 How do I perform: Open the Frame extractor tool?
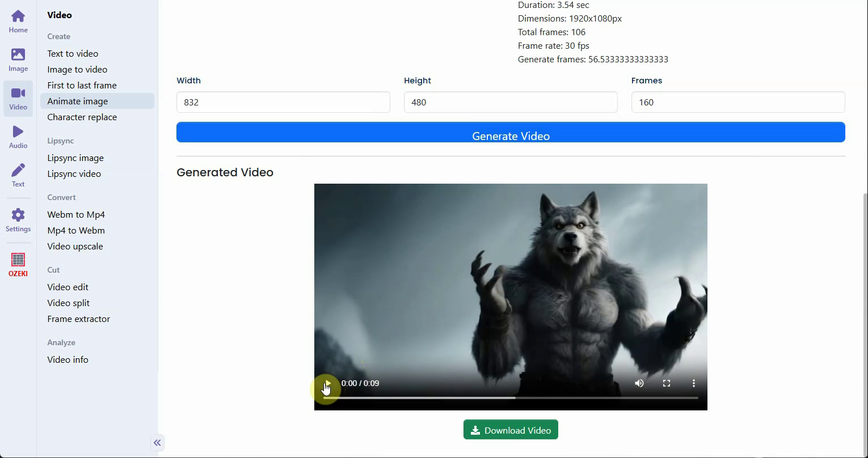tap(79, 319)
